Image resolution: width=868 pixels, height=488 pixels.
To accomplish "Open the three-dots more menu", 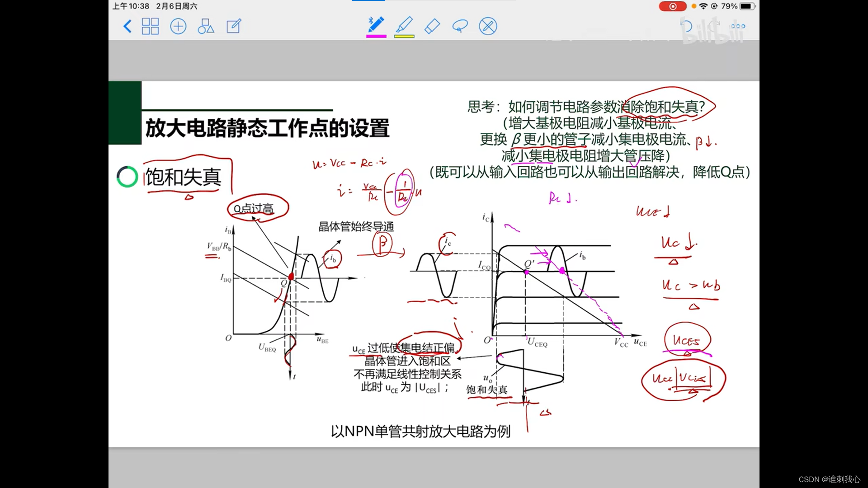I will [x=738, y=26].
